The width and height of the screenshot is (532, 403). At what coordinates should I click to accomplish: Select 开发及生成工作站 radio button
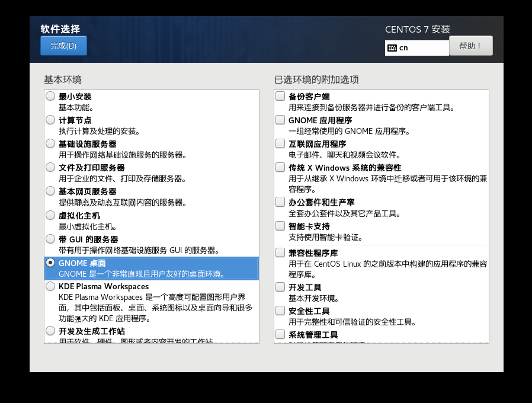50,331
